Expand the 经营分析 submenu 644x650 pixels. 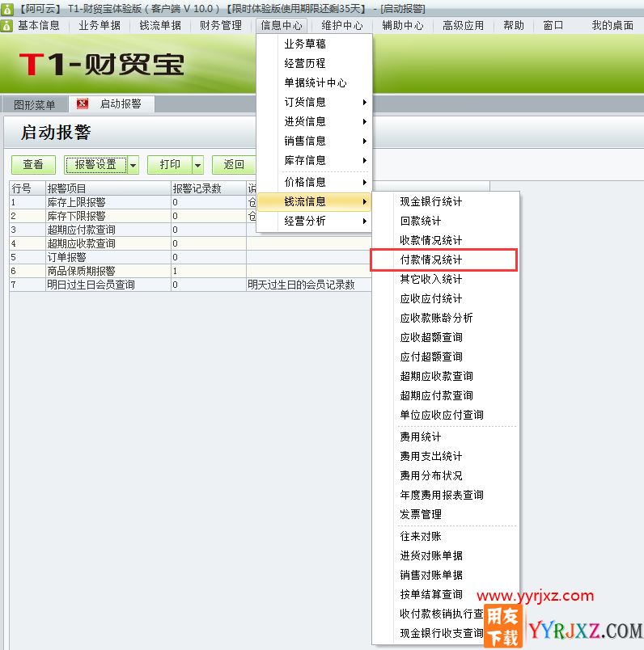314,221
